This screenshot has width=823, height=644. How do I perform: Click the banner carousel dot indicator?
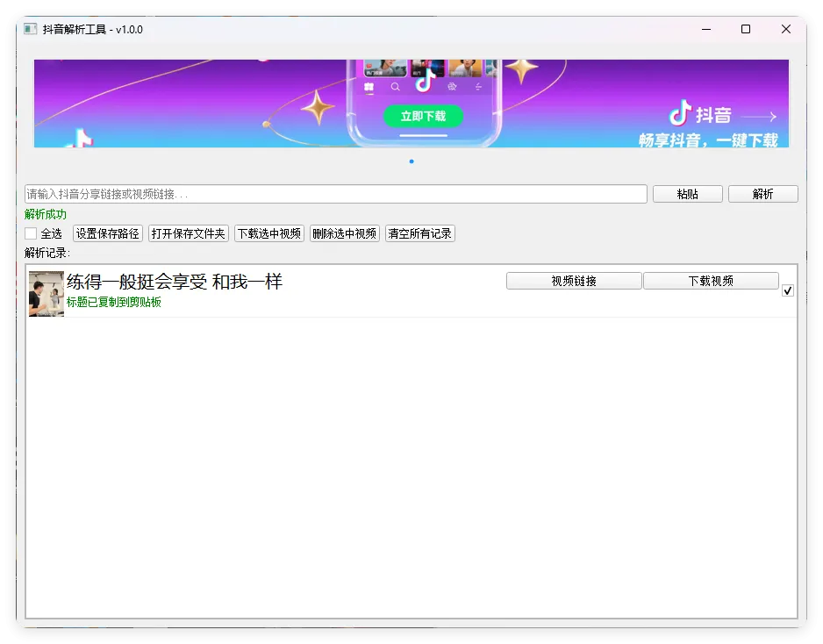411,161
